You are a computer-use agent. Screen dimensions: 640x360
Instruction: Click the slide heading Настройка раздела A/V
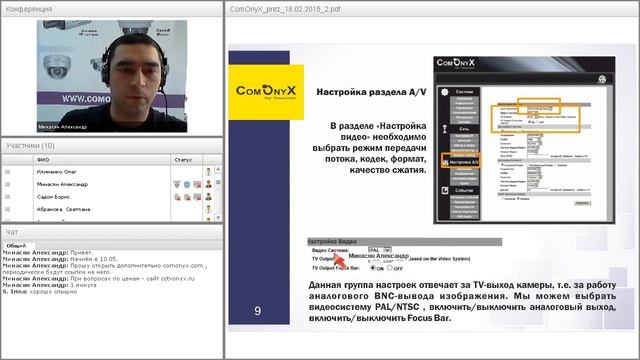point(371,92)
